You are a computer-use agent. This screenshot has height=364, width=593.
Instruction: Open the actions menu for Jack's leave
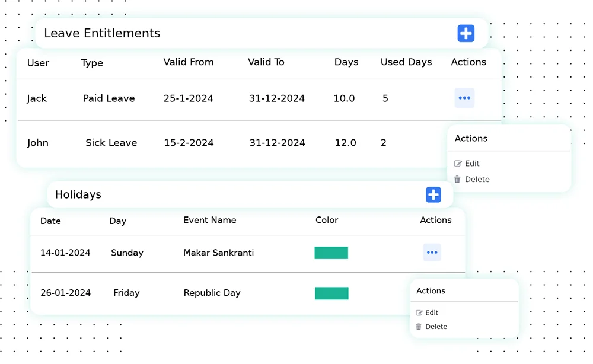coord(464,98)
